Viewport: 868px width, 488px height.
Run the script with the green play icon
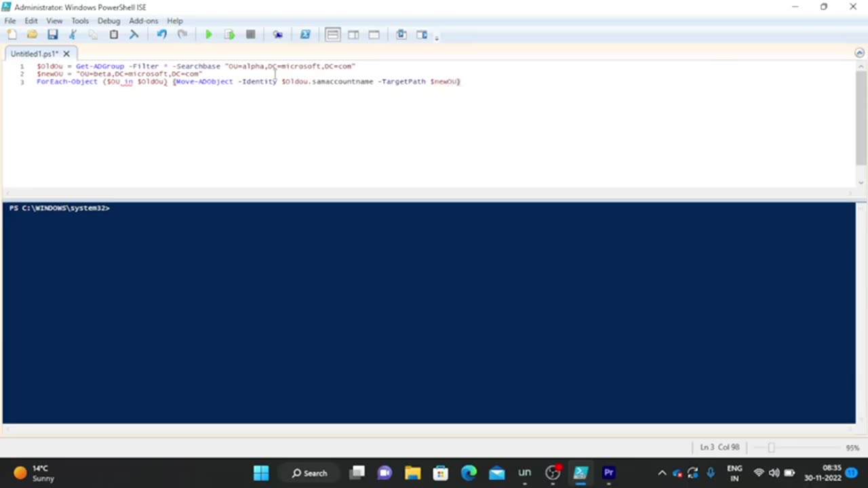[x=209, y=35]
